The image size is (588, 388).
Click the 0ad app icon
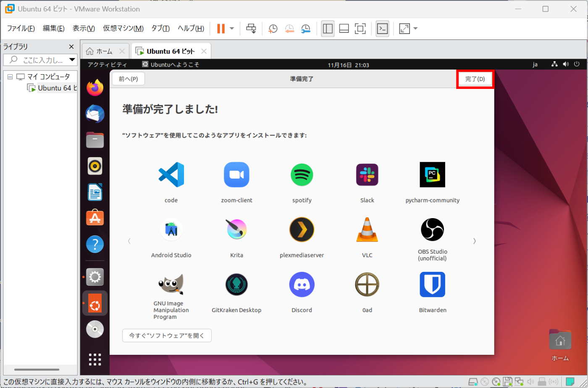pyautogui.click(x=367, y=285)
